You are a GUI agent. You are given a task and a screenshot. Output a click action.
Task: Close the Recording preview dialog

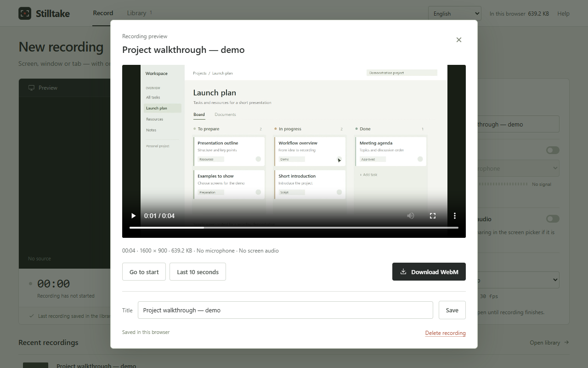pos(458,40)
